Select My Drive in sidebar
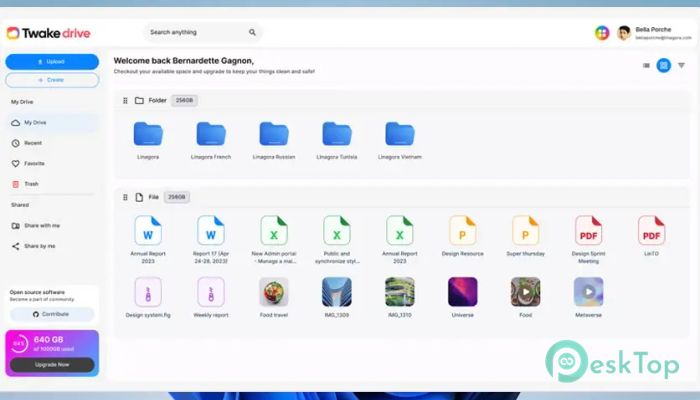The image size is (700, 400). (x=52, y=122)
